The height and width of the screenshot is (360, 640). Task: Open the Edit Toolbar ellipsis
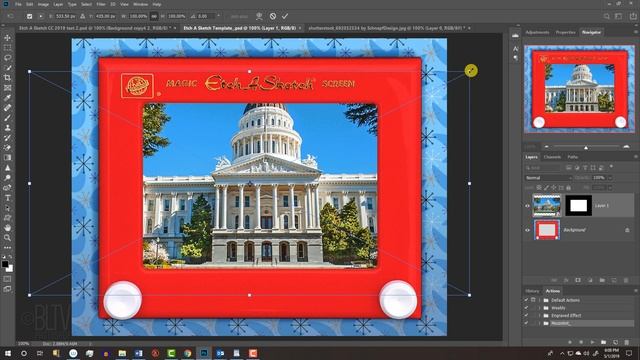pyautogui.click(x=7, y=247)
